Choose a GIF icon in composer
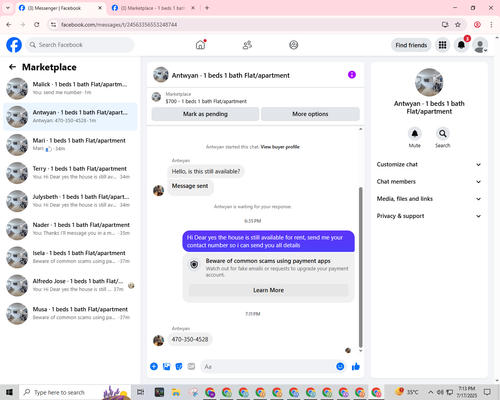Viewport: 500px width, 400px height. click(191, 367)
